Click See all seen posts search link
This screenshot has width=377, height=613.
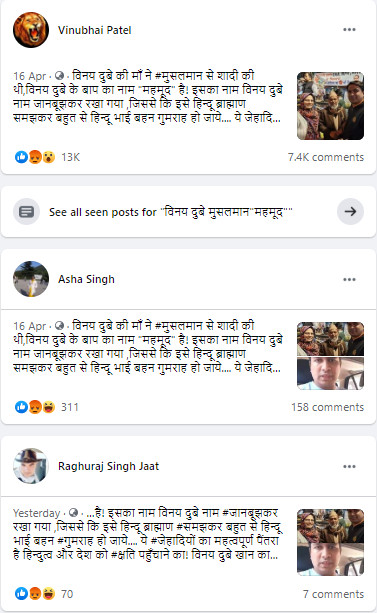point(171,212)
